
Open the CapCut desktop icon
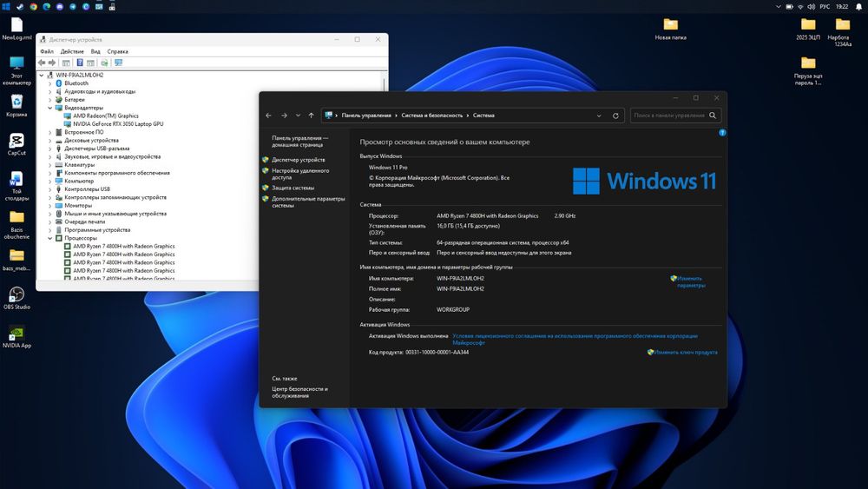click(16, 142)
